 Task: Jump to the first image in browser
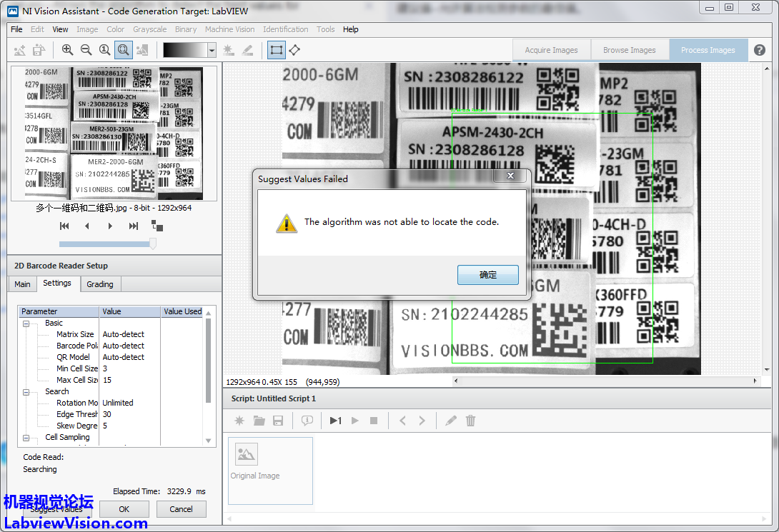pos(64,226)
